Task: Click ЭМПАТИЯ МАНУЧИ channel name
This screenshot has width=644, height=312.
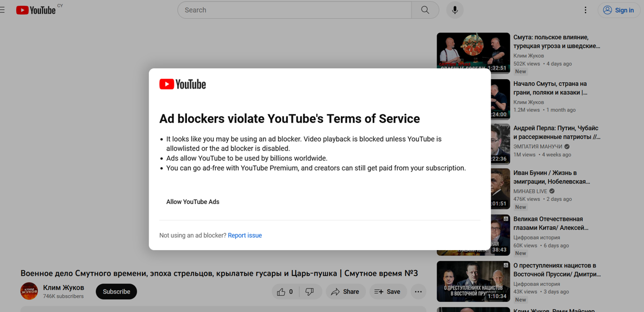Action: 538,147
